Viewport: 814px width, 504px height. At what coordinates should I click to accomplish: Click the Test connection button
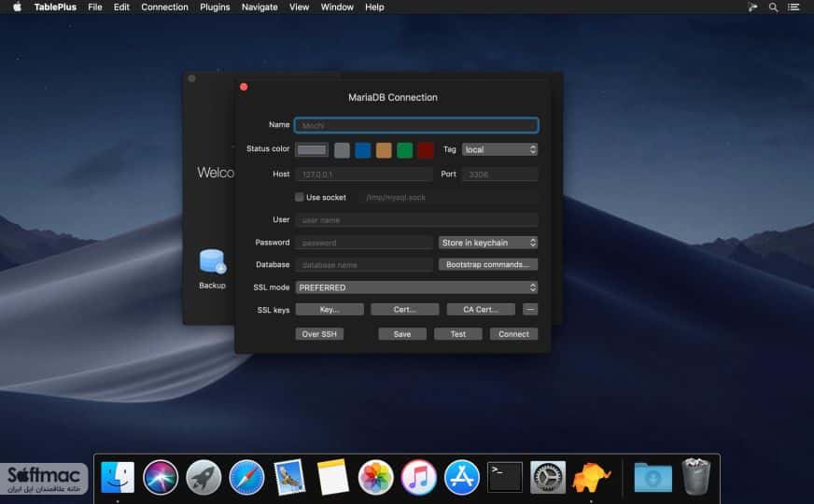click(457, 334)
